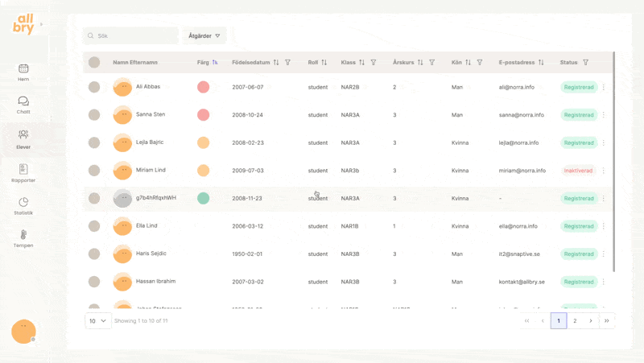Expand the sidebar with the chevron near logo
The image size is (644, 363).
coord(41,25)
